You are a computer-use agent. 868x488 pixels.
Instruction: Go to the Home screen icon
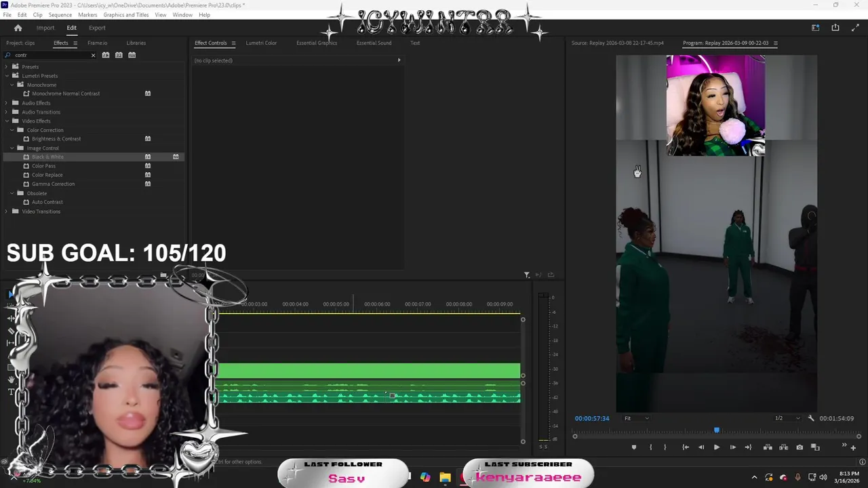click(x=18, y=28)
